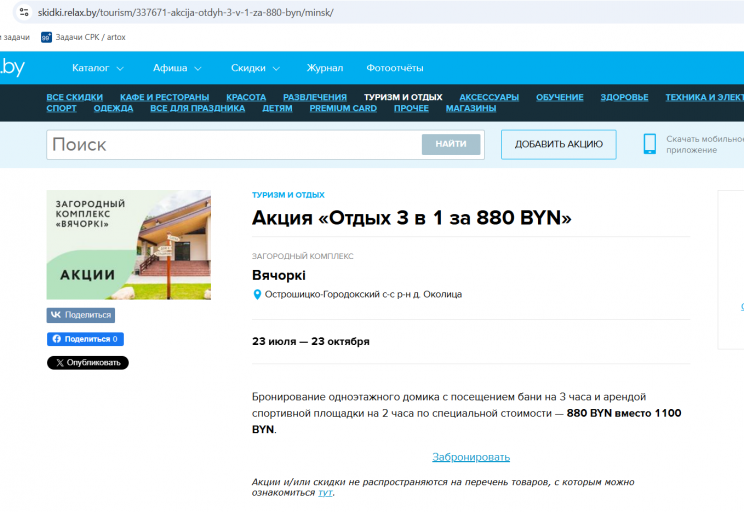Viewport: 744px width, 512px height.
Task: Open the Журнал section
Action: 325,68
